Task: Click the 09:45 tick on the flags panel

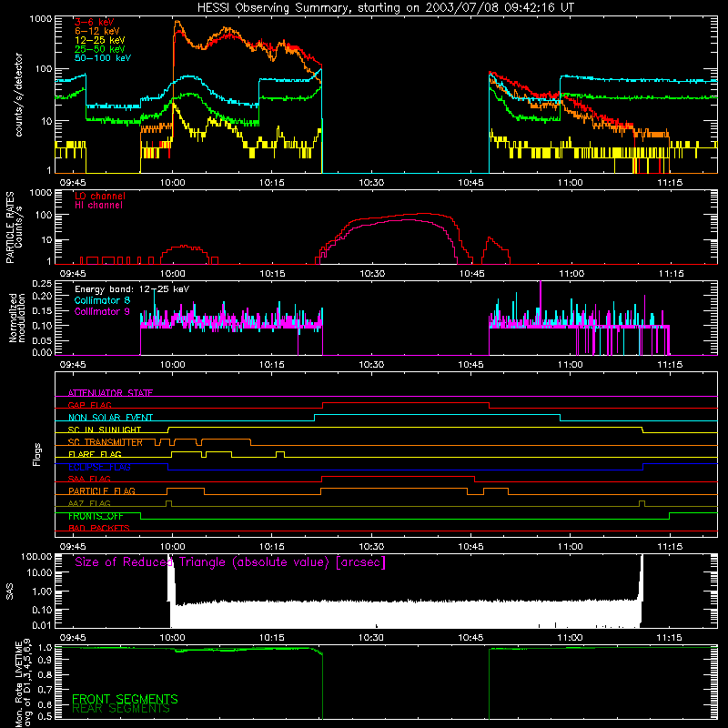Action: (73, 547)
